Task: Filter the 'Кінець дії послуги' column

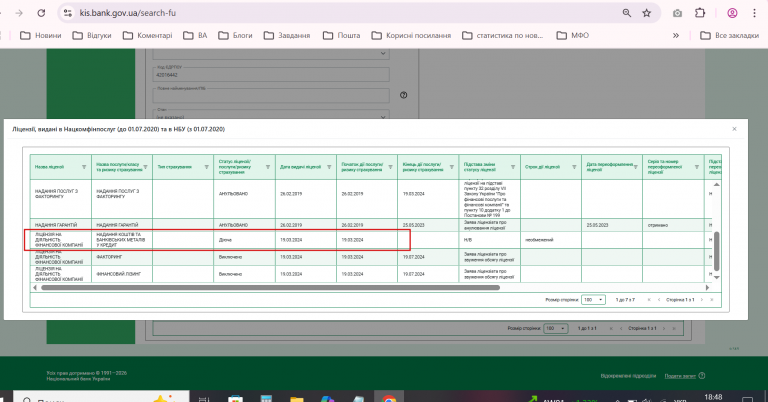Action: pyautogui.click(x=452, y=167)
